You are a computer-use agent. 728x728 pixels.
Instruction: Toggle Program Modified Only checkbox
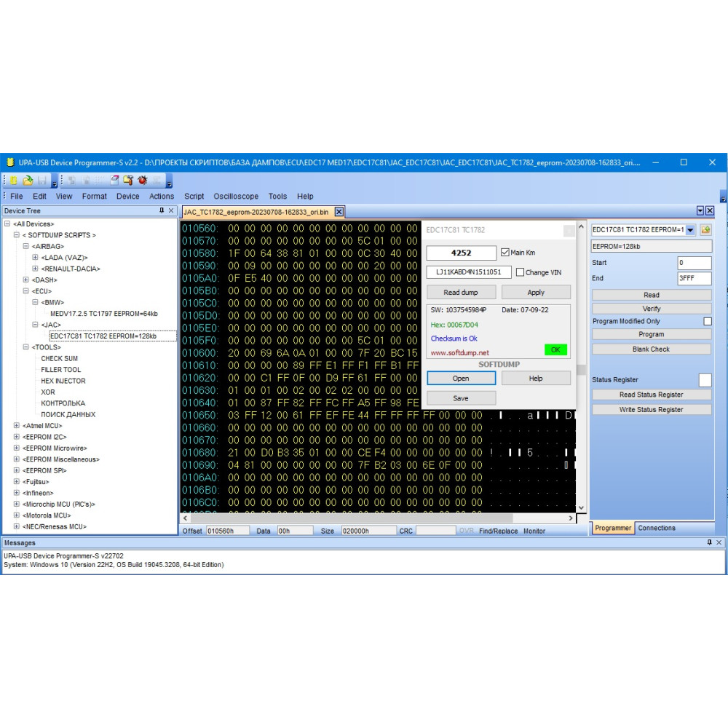708,321
